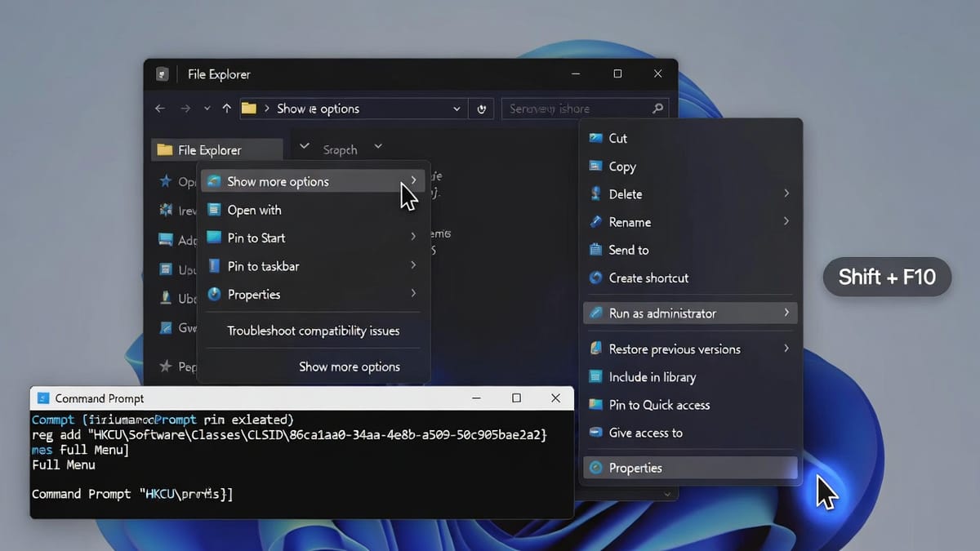Click the 'File Explorer' window title text
The height and width of the screenshot is (551, 980).
219,74
